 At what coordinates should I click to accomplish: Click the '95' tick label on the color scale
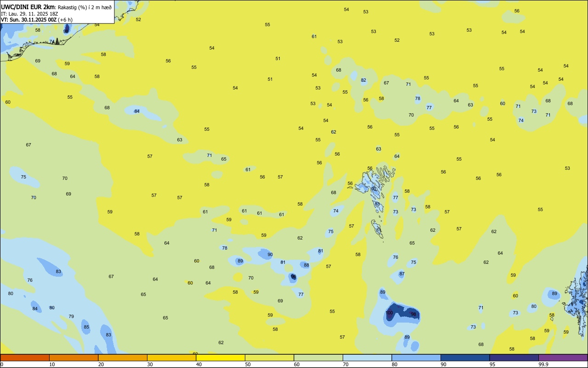[x=492, y=364]
